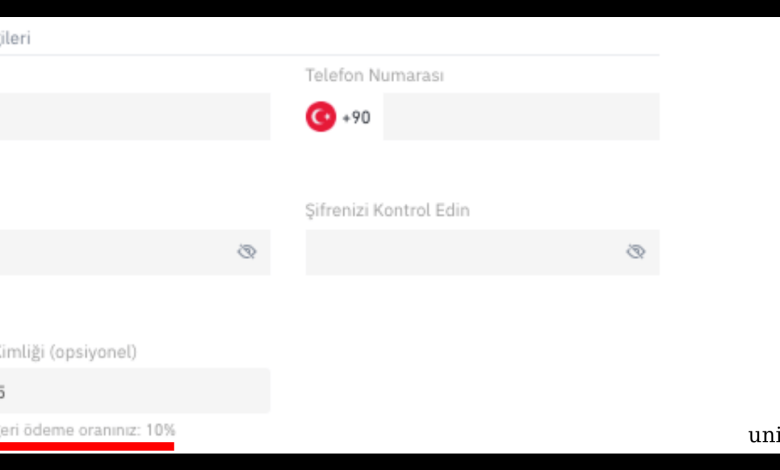
Task: Select the +90 country code
Action: (356, 118)
